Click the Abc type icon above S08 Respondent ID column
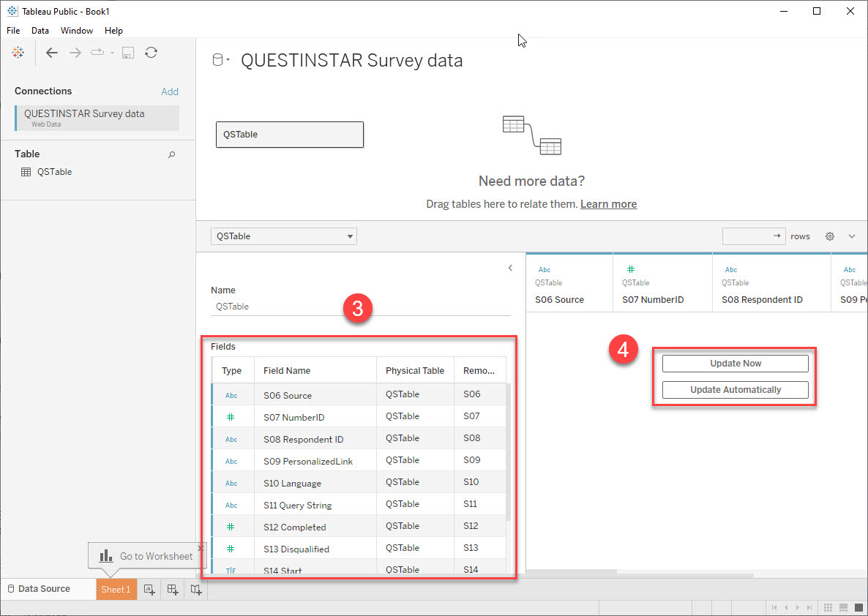The height and width of the screenshot is (616, 868). pos(731,269)
